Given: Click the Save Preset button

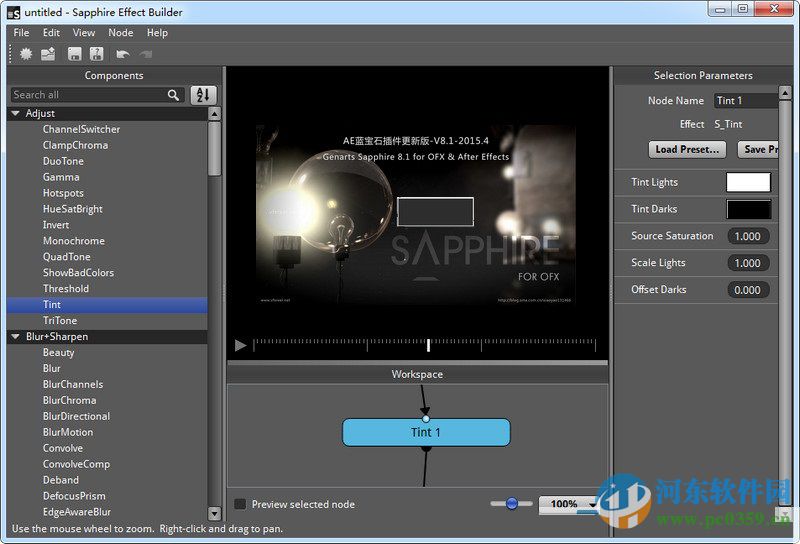Looking at the screenshot, I should 758,150.
